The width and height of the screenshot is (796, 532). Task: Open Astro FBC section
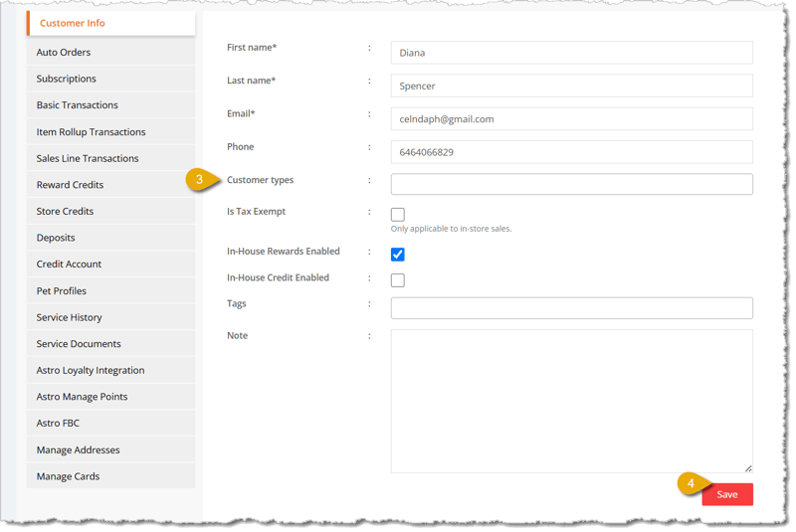pyautogui.click(x=110, y=423)
